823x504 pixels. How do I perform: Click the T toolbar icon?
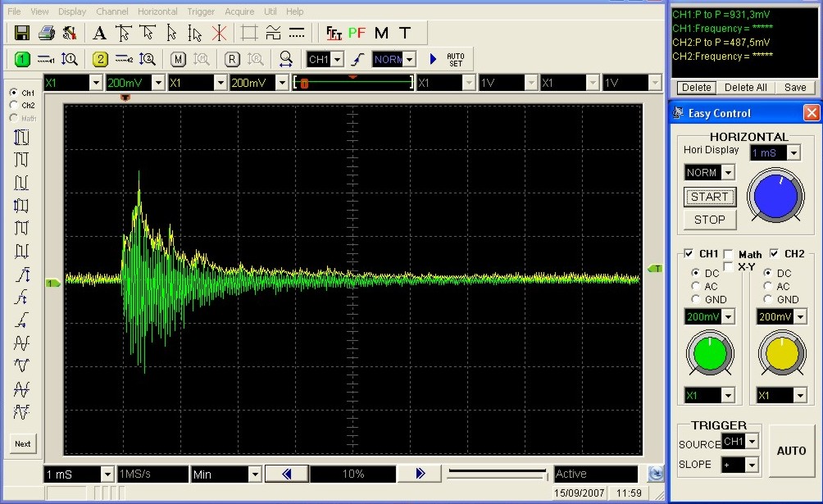[405, 33]
